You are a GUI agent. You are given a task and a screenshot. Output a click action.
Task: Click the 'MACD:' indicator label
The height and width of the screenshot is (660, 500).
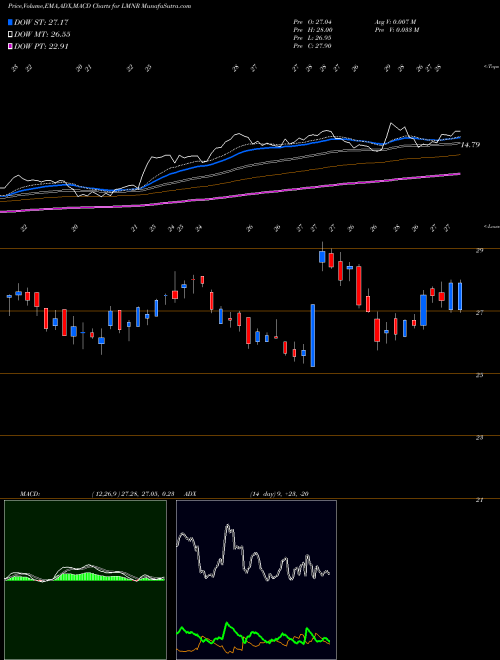[29, 494]
